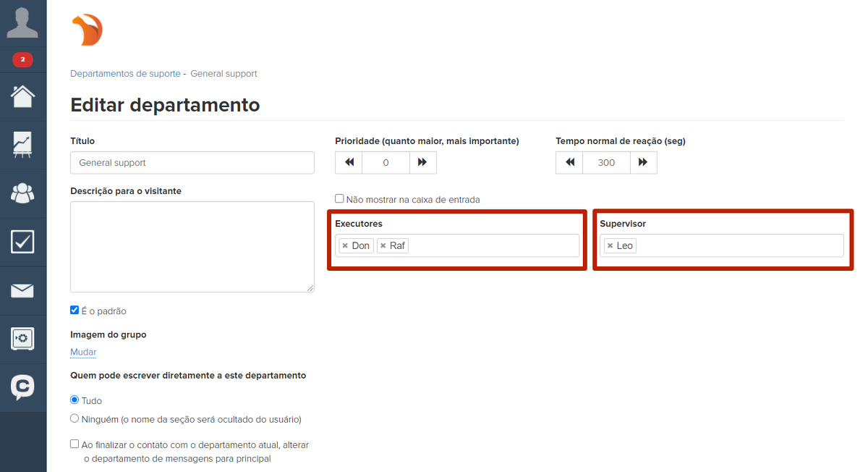Viewport: 868px width, 472px height.
Task: Click the orange logo at top
Action: [88, 30]
